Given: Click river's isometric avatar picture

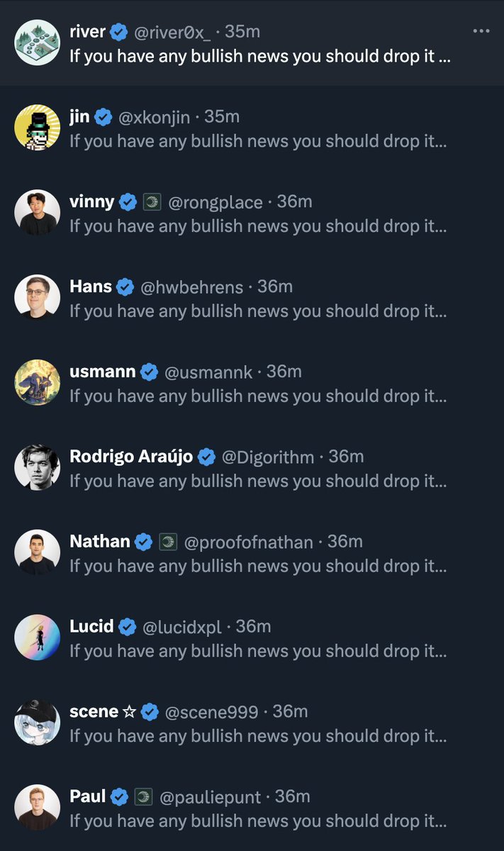Looking at the screenshot, I should tap(37, 43).
